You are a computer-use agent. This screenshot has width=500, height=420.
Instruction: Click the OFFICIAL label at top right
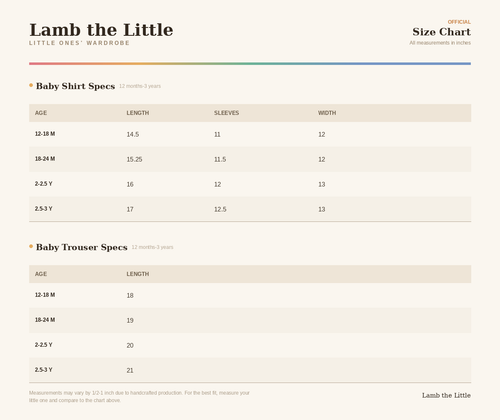pyautogui.click(x=459, y=22)
